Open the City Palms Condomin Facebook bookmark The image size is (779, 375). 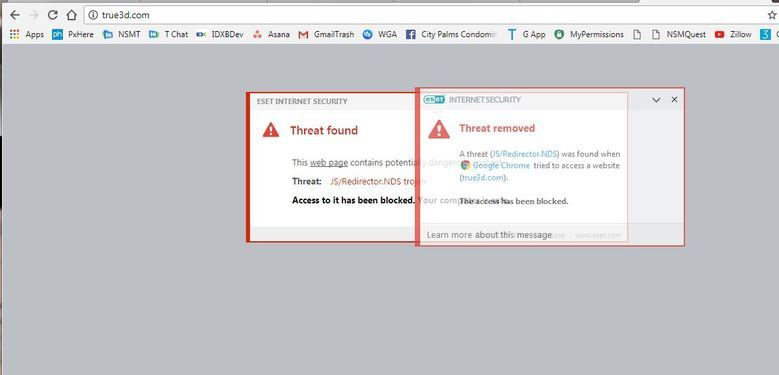tap(451, 34)
